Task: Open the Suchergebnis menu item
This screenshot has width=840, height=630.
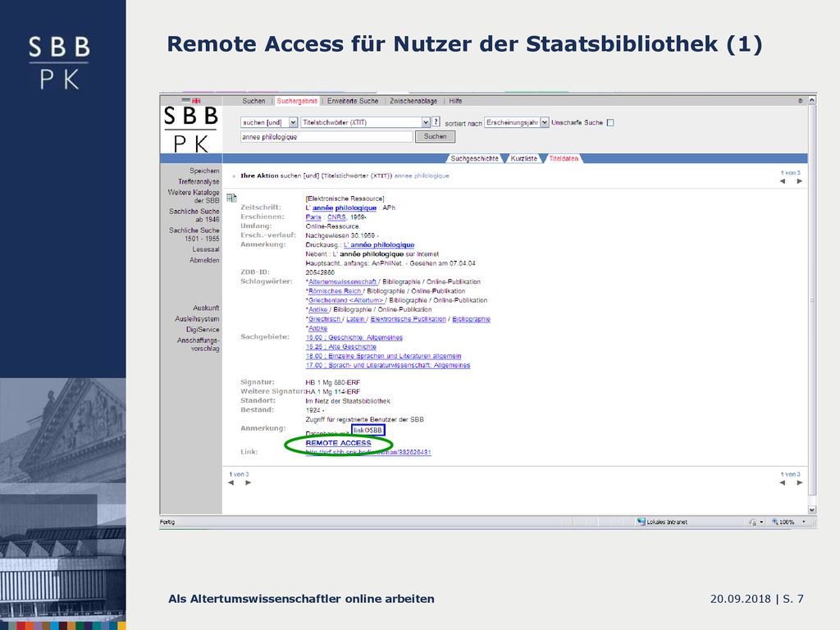Action: point(297,101)
